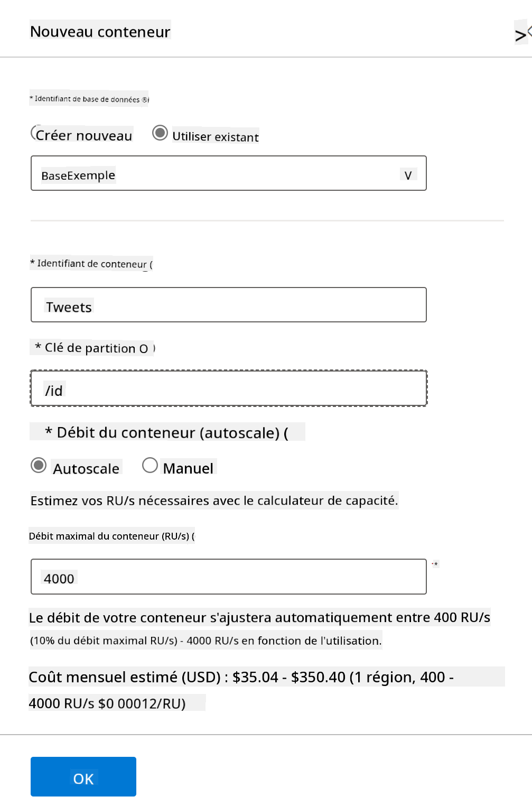Confirm with the OK button
The height and width of the screenshot is (797, 532).
(x=83, y=776)
